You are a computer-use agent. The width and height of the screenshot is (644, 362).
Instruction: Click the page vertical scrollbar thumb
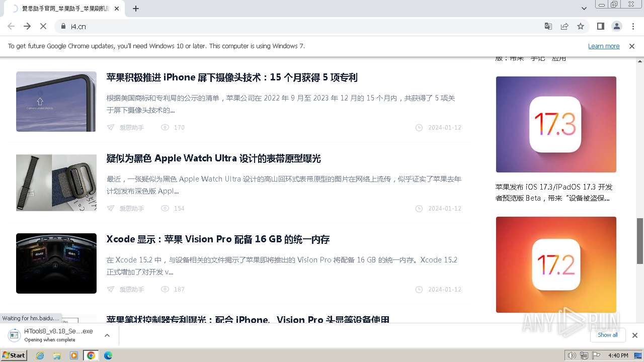point(640,241)
